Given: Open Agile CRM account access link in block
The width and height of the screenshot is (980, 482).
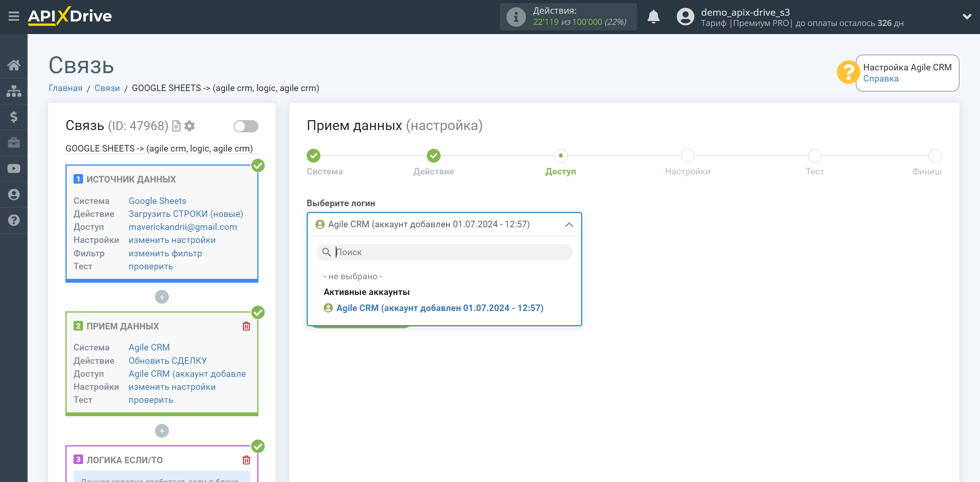Looking at the screenshot, I should pyautogui.click(x=187, y=374).
